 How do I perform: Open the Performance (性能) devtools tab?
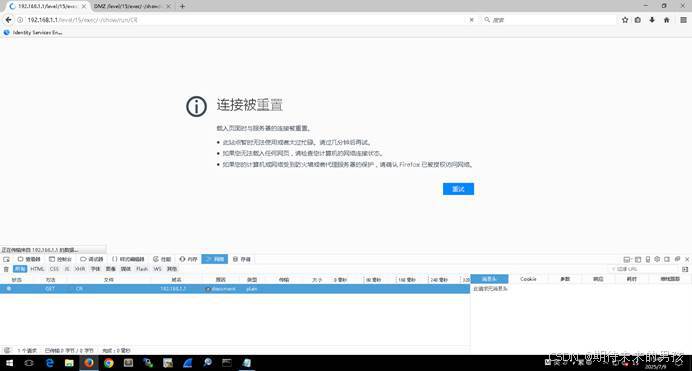click(x=162, y=259)
